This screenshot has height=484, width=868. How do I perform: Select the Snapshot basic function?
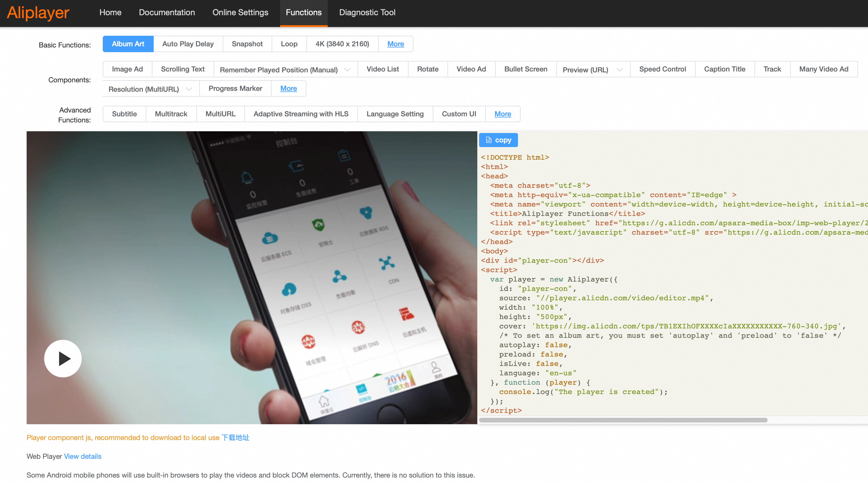coord(247,44)
